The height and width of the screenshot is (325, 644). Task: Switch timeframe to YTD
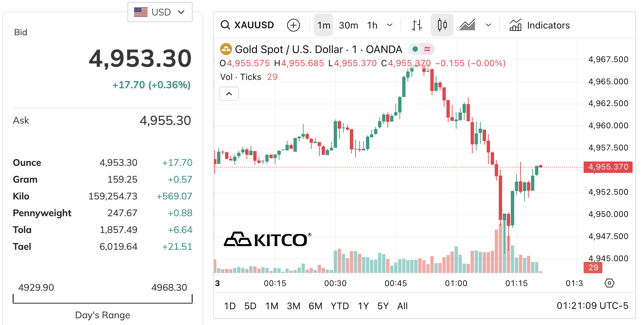point(340,306)
